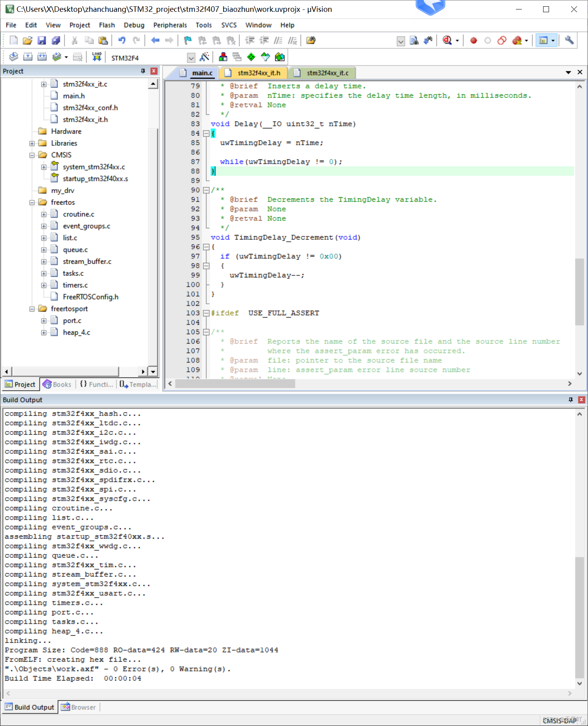Image resolution: width=588 pixels, height=726 pixels.
Task: Select startup_stm32f40xx.s in the tree
Action: click(x=95, y=179)
